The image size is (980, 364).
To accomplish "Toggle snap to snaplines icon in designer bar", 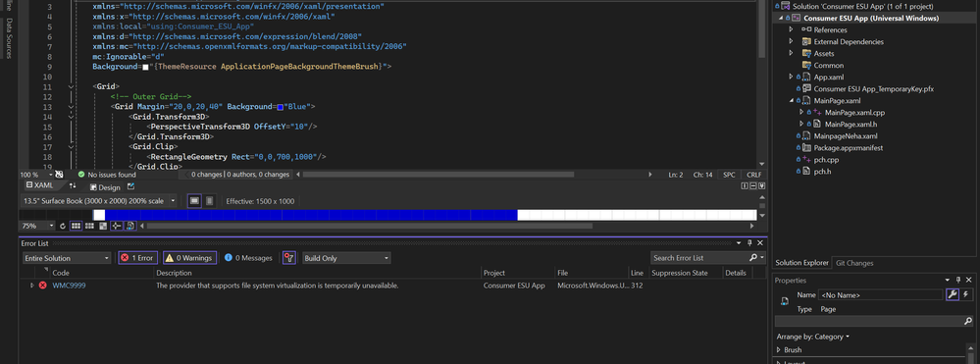I will (x=117, y=226).
